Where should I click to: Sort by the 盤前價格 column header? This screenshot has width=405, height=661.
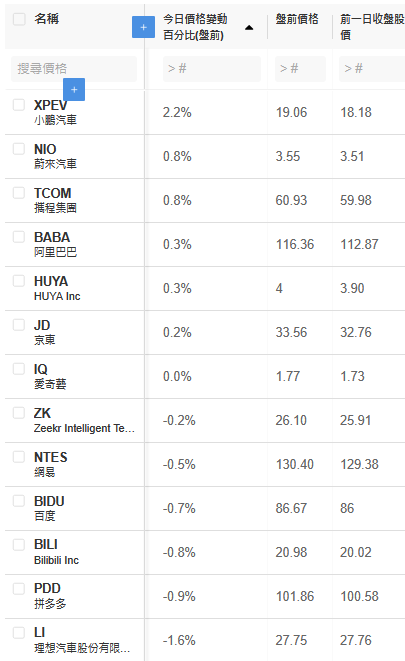pos(297,19)
